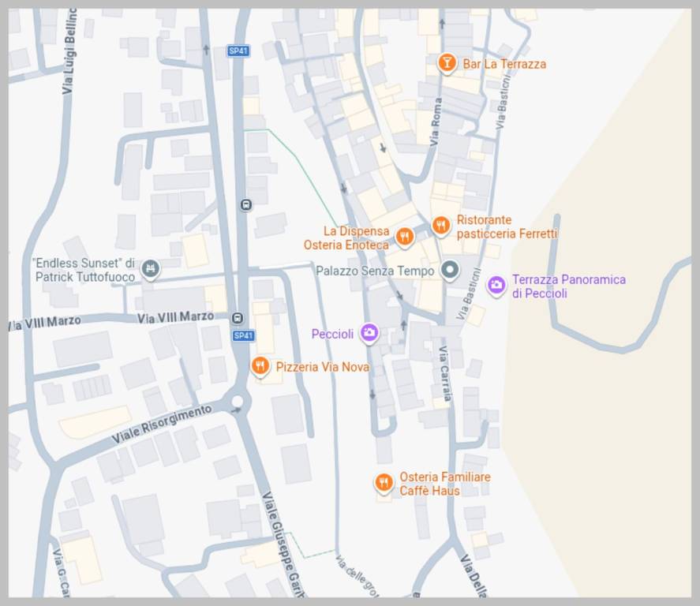Select the Ristorante pasticceria Ferretti restaurant pin
The width and height of the screenshot is (700, 606).
coord(440,226)
